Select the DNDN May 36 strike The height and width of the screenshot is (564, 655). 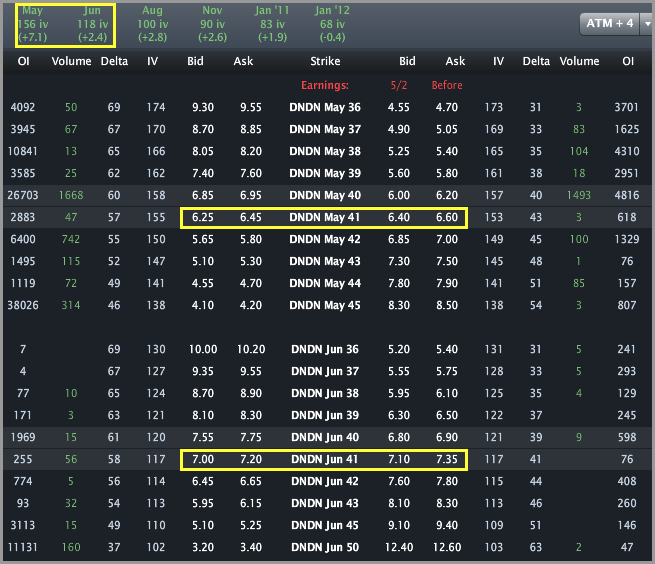325,107
